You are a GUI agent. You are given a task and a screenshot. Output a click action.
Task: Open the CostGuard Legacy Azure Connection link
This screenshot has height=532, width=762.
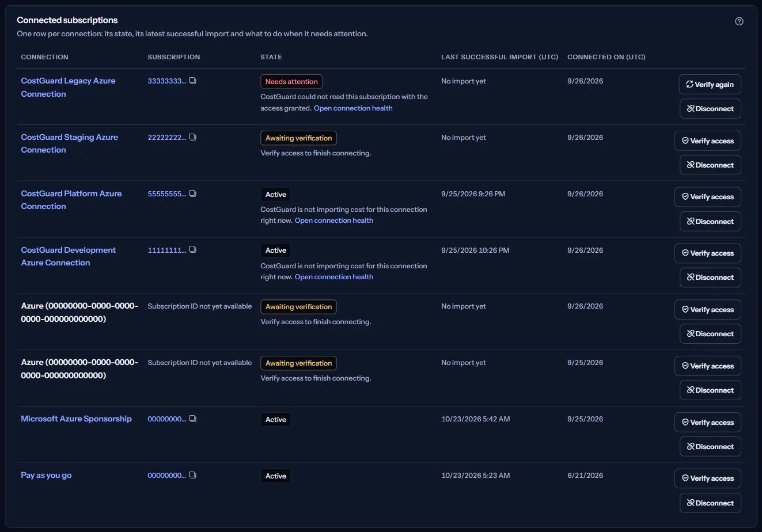68,87
